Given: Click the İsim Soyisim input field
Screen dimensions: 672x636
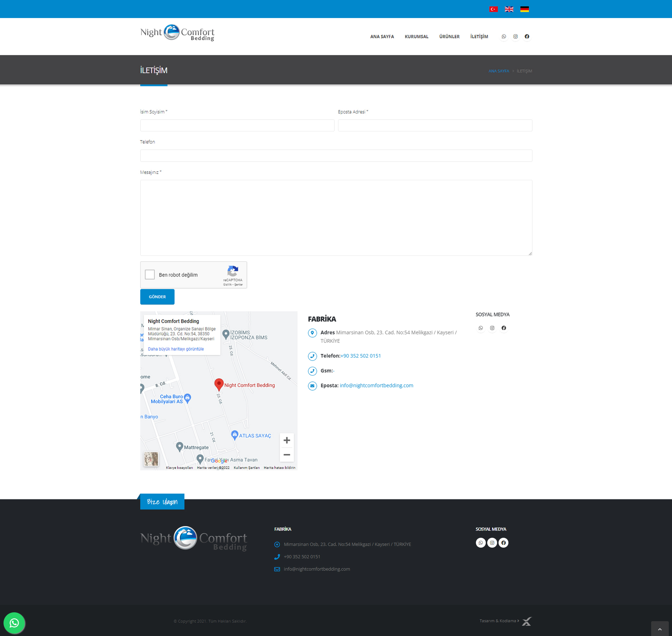Looking at the screenshot, I should tap(237, 126).
